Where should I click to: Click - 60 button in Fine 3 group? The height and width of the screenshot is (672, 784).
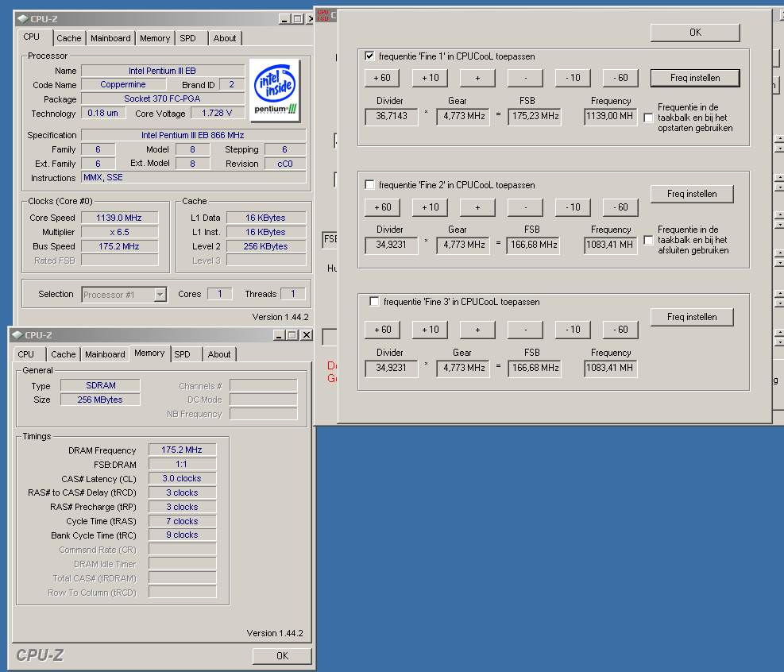coord(620,330)
